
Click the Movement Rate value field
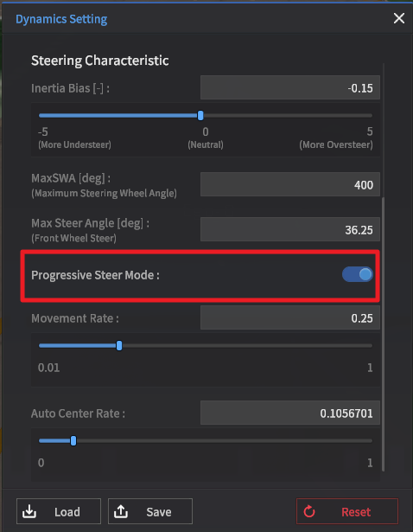tap(290, 317)
